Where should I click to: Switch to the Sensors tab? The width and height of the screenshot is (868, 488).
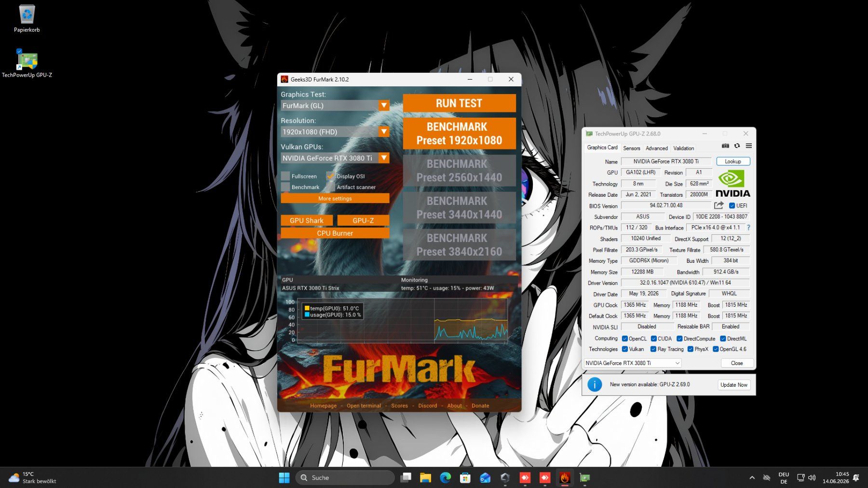click(631, 148)
